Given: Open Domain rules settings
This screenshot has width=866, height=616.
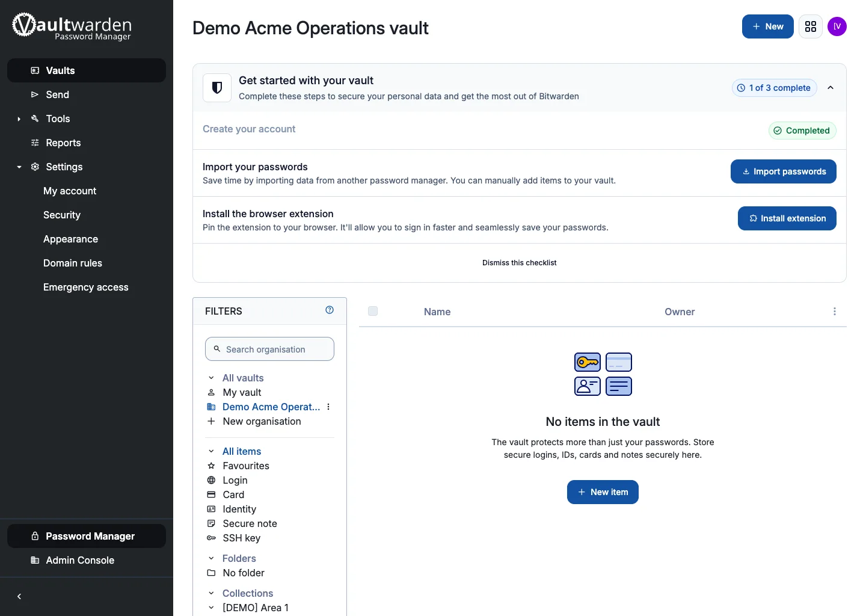Looking at the screenshot, I should pos(73,263).
